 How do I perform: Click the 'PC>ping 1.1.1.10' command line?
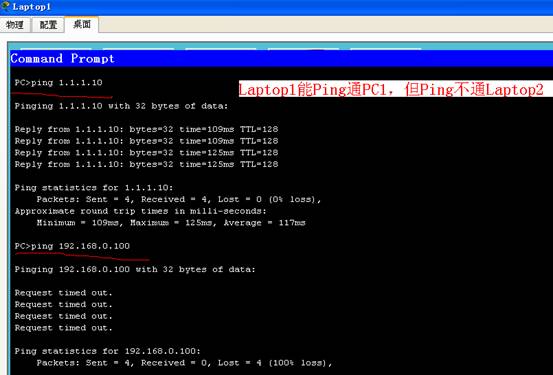click(59, 83)
